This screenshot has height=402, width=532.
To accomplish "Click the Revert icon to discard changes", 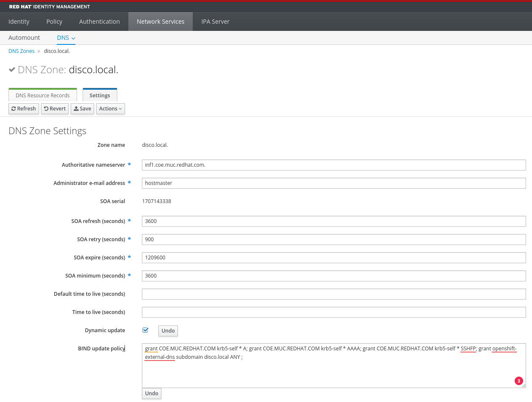I will click(x=47, y=109).
